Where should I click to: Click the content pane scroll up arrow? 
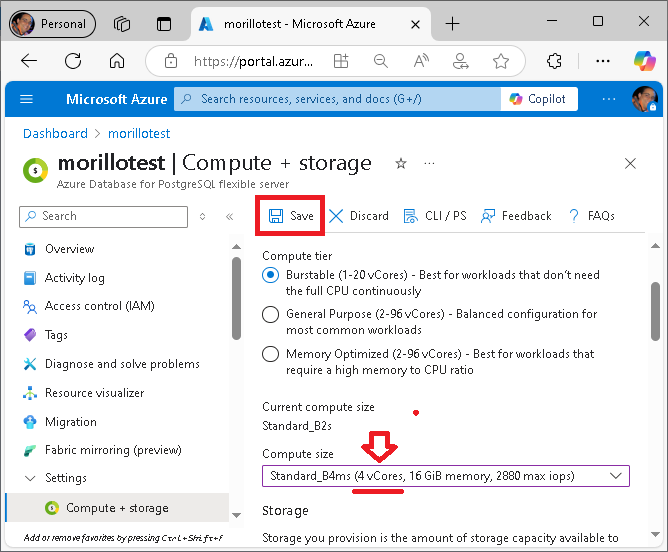pyautogui.click(x=656, y=246)
